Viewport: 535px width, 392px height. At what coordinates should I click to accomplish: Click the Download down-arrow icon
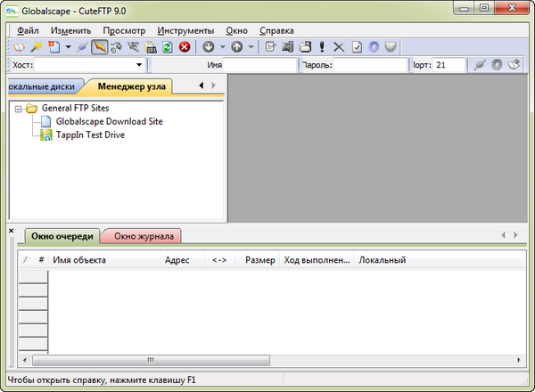point(208,47)
